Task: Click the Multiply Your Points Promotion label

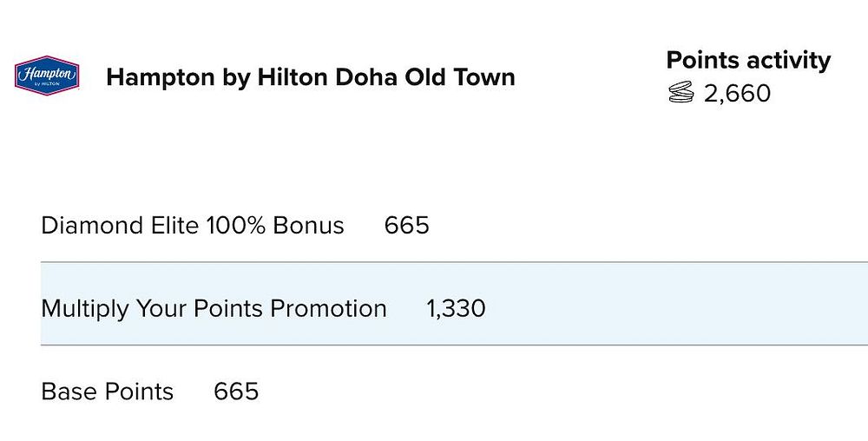Action: [x=214, y=309]
